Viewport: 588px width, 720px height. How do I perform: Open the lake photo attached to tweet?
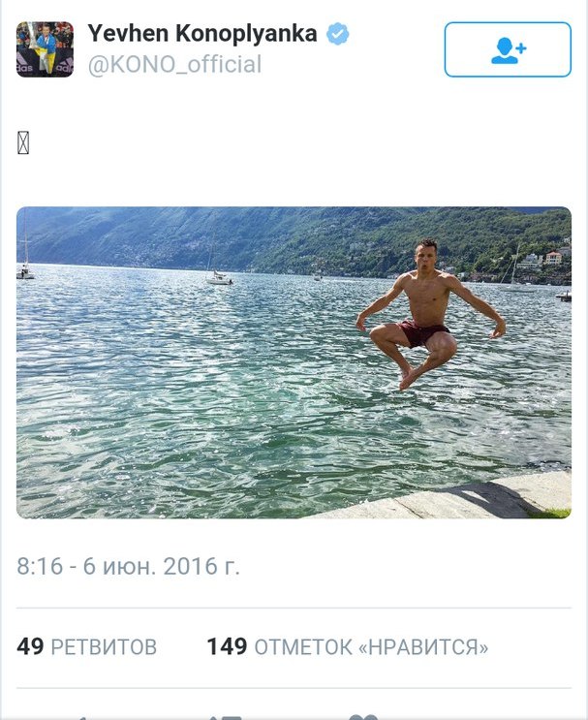(294, 362)
